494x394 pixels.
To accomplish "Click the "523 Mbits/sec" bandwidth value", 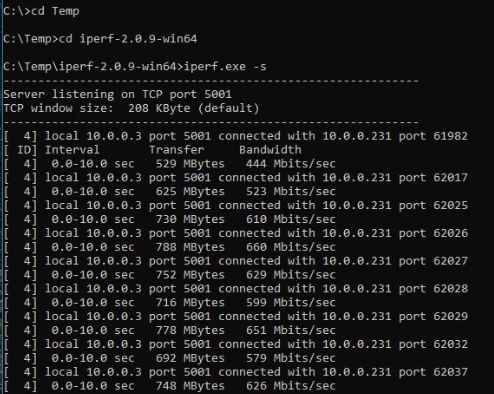I will tap(290, 192).
